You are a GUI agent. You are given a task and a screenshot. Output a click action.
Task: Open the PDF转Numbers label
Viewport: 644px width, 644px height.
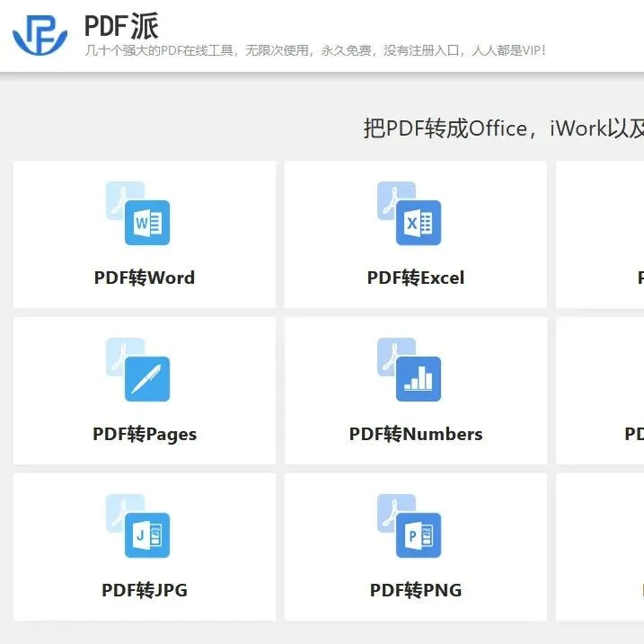coord(416,434)
